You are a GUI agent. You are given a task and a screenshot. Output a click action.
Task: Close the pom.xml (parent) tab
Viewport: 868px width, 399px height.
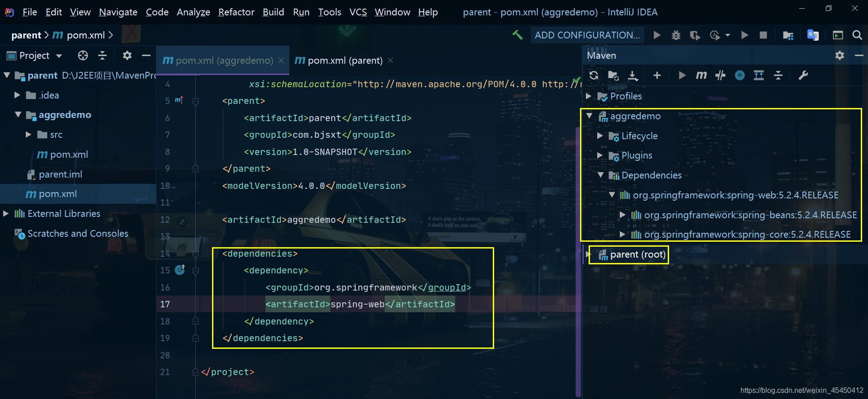coord(391,60)
